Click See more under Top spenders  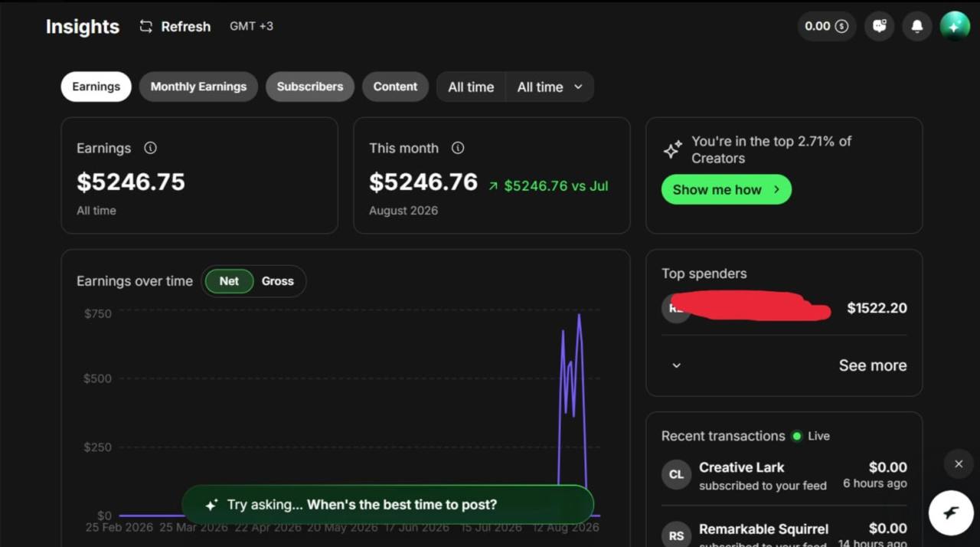(872, 365)
